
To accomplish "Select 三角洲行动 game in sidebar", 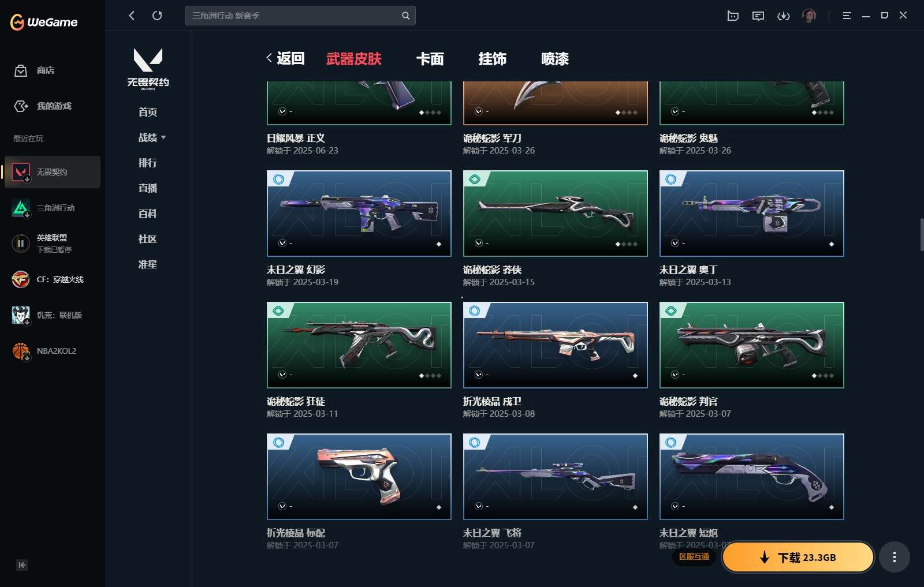I will pyautogui.click(x=53, y=208).
